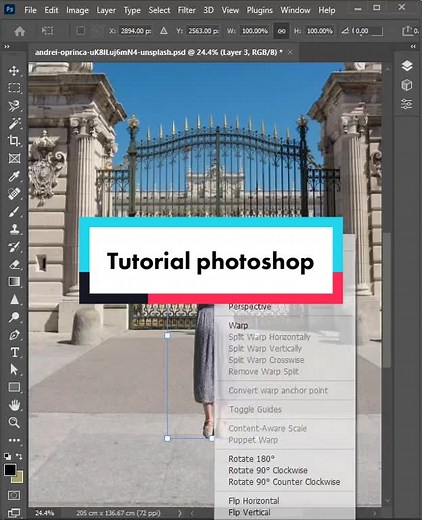Screen dimensions: 422x520
Task: Expand the right panel dock arrows
Action: 413,47
